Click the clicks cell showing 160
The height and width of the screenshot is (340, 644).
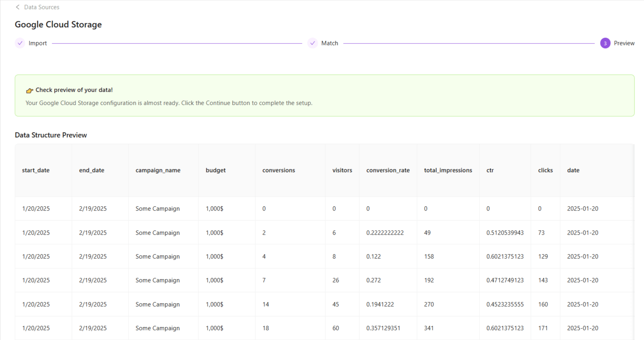point(543,304)
